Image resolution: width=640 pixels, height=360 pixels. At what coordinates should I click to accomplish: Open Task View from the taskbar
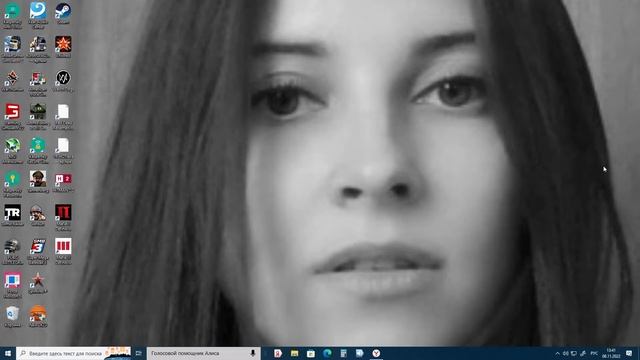[139, 353]
